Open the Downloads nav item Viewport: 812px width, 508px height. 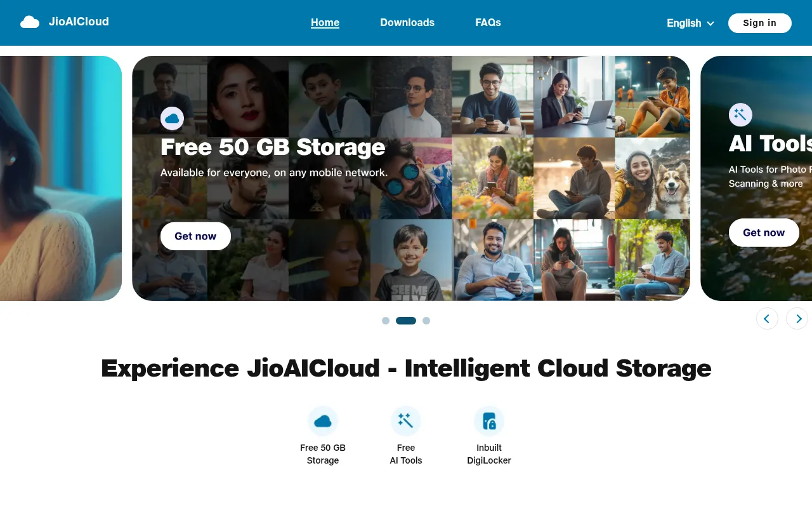(407, 22)
